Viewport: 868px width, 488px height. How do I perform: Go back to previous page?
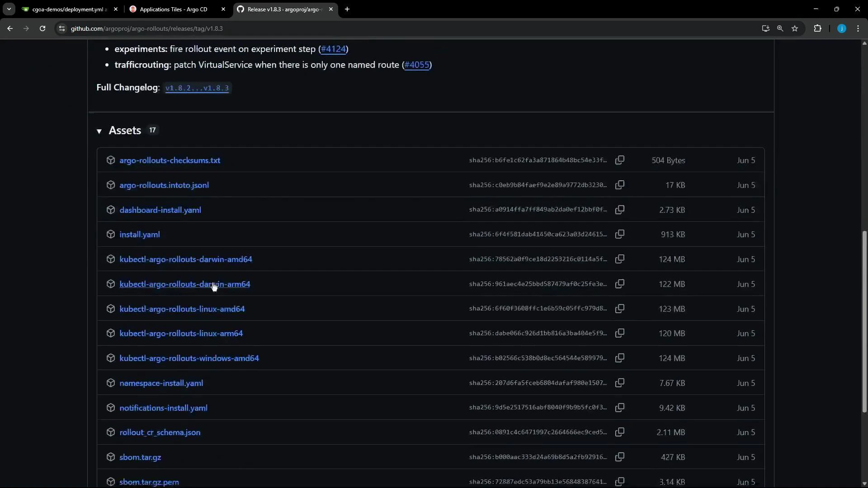click(x=10, y=28)
